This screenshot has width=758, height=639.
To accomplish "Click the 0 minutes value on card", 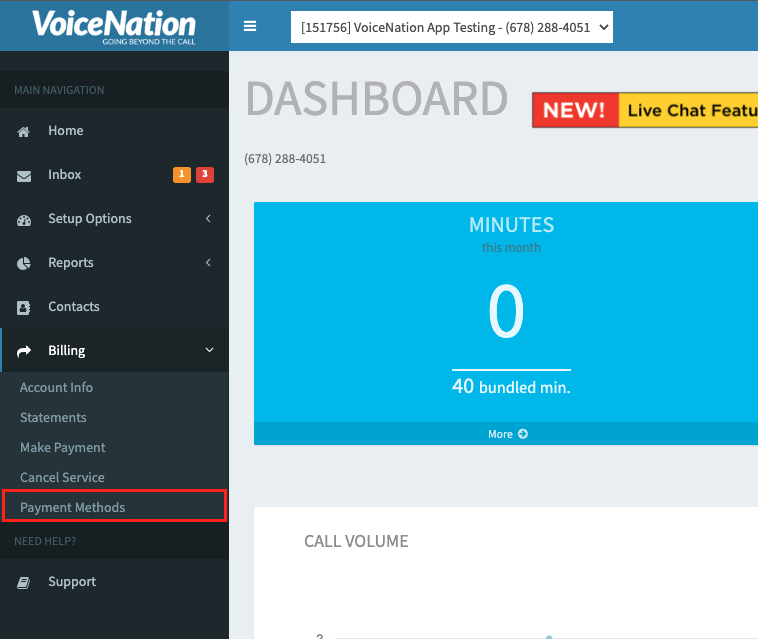I will tap(506, 311).
